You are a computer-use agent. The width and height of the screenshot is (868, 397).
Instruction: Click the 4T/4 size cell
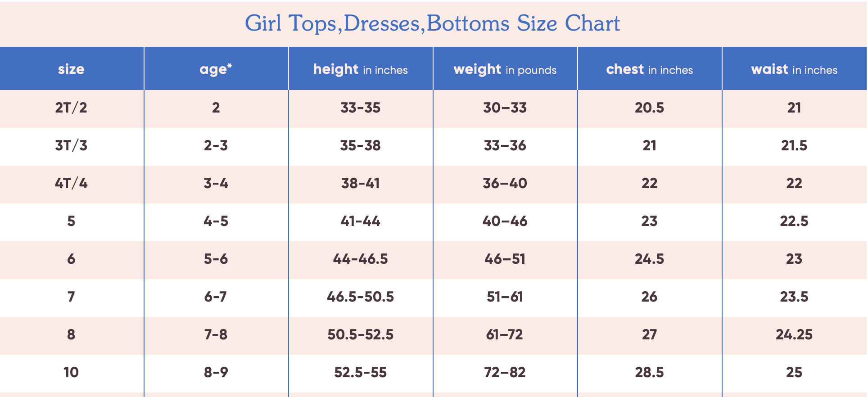pos(71,184)
